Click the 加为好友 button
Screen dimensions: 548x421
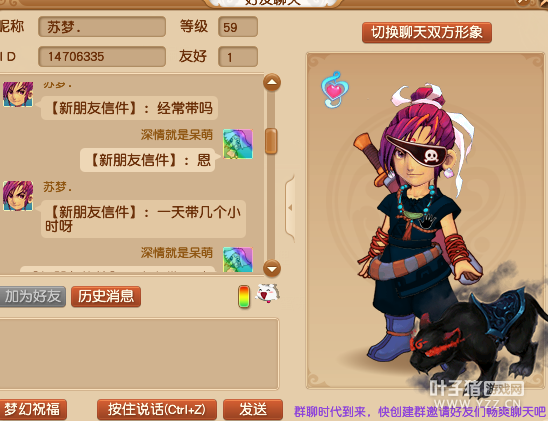coord(32,297)
